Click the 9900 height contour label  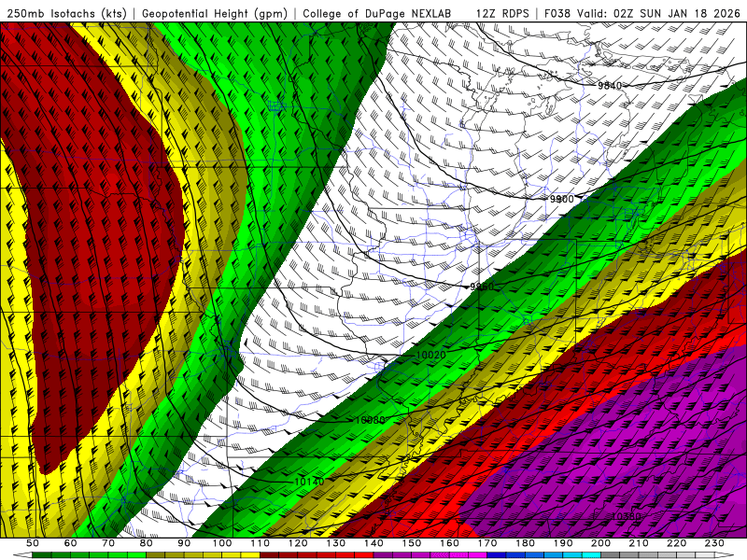tap(562, 199)
